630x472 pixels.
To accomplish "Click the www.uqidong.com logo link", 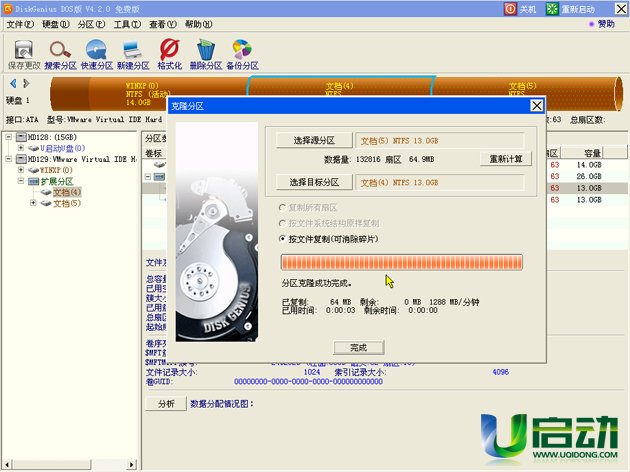I will click(x=575, y=455).
